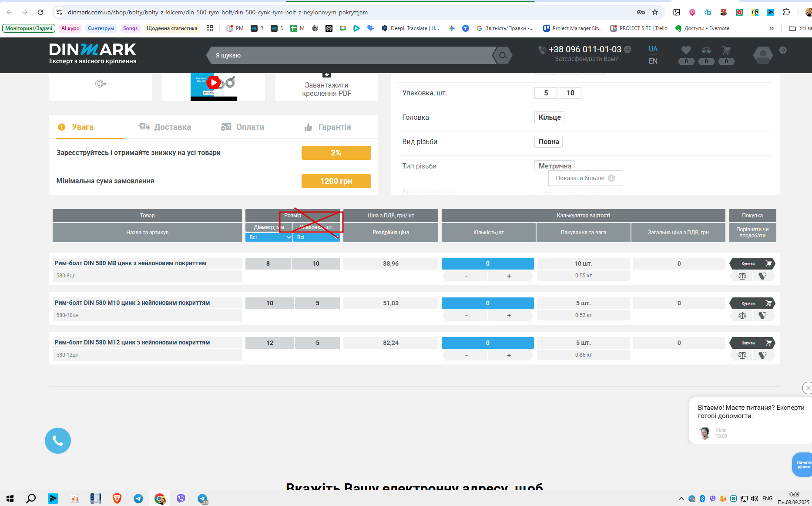Bookmark this page with star icon

coord(655,12)
